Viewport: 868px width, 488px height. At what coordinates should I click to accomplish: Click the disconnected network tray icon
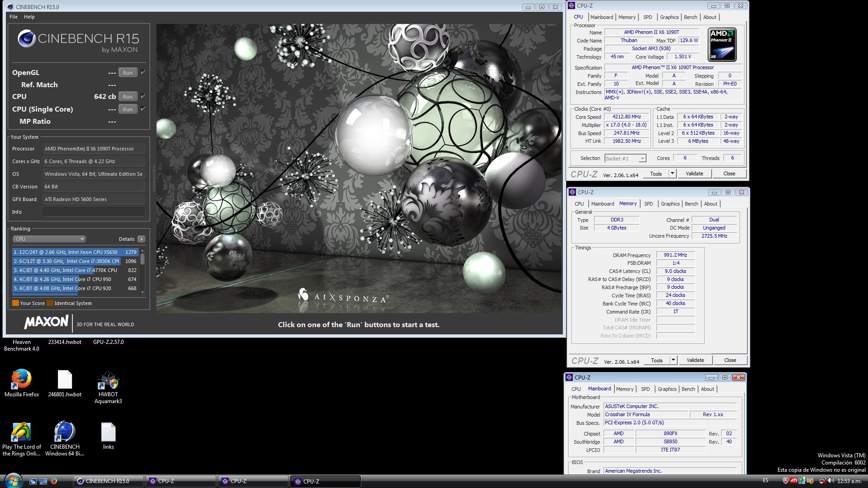(823, 481)
